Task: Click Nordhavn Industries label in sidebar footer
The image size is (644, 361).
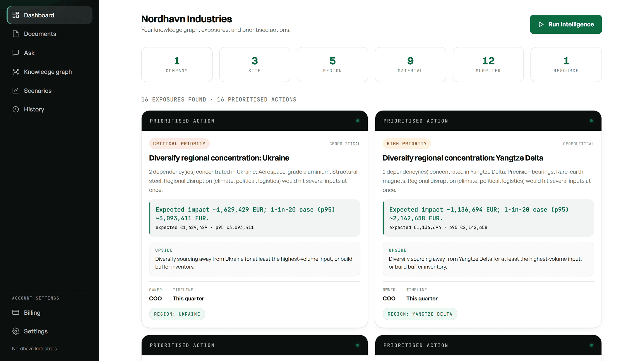Action: click(x=35, y=348)
